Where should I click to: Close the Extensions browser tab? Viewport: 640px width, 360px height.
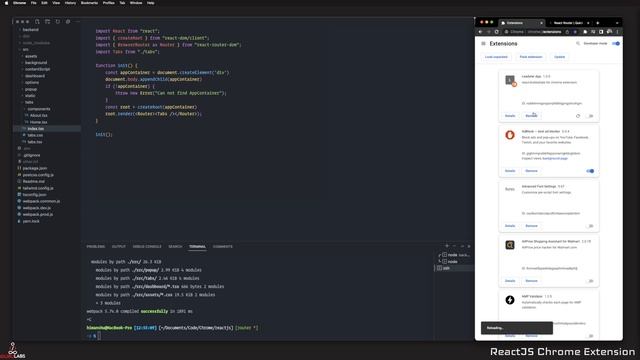[x=541, y=23]
